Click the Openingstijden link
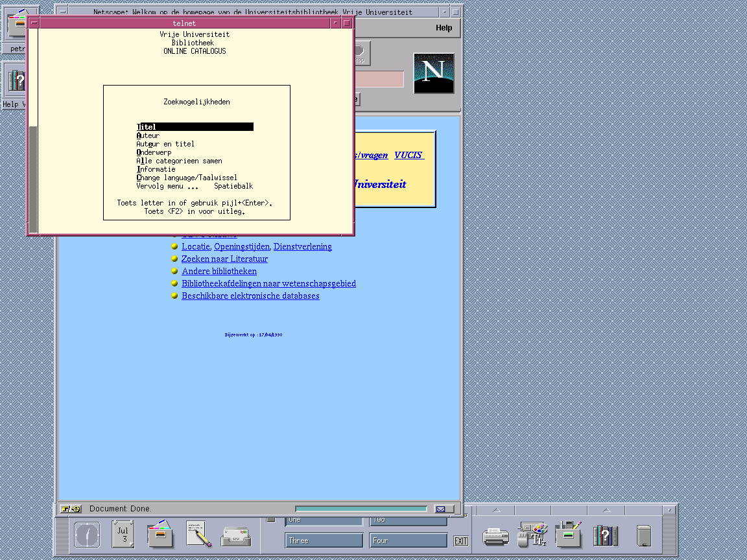 pos(241,247)
